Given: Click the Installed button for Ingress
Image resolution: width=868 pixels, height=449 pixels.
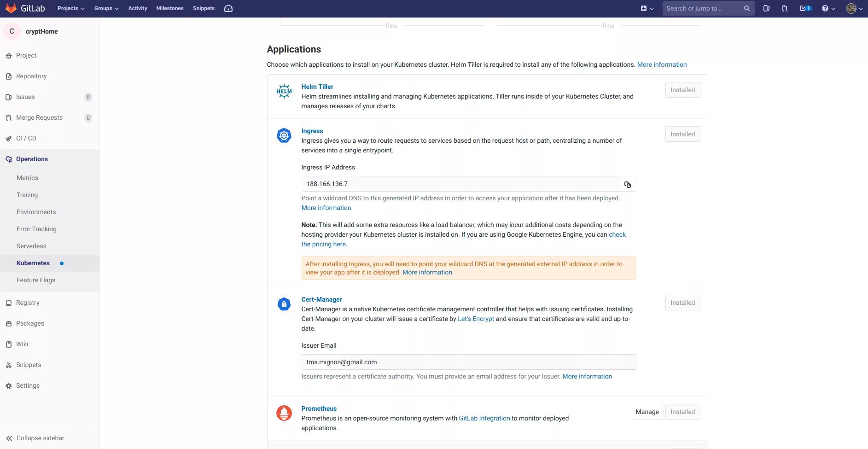Looking at the screenshot, I should click(682, 134).
